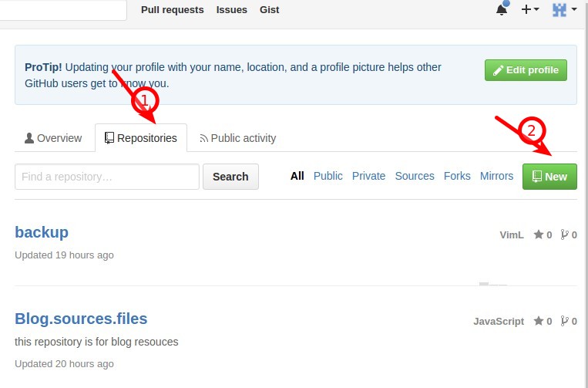The width and height of the screenshot is (588, 388).
Task: Click the green New repository button
Action: [549, 177]
